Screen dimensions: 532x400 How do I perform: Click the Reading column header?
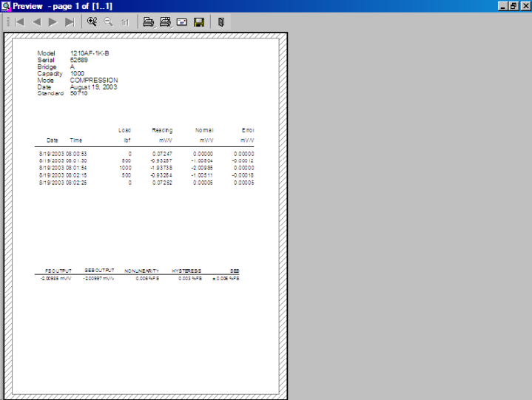pos(162,130)
